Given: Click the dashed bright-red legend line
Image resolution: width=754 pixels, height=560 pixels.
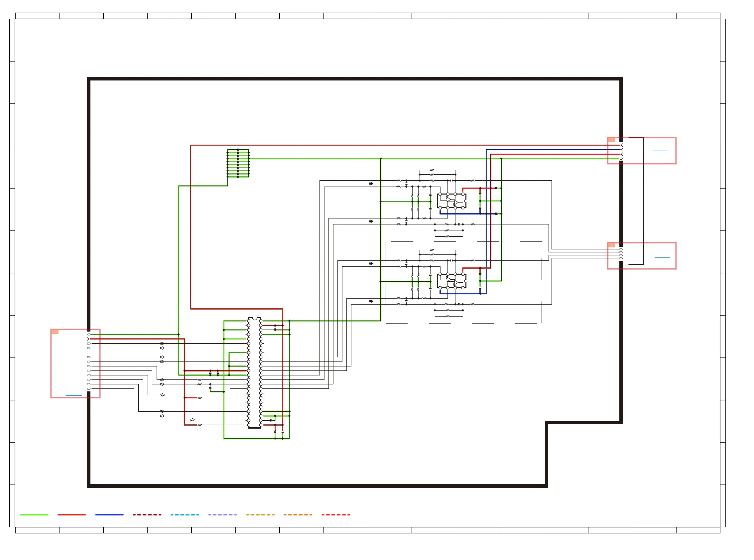Looking at the screenshot, I should coord(336,514).
